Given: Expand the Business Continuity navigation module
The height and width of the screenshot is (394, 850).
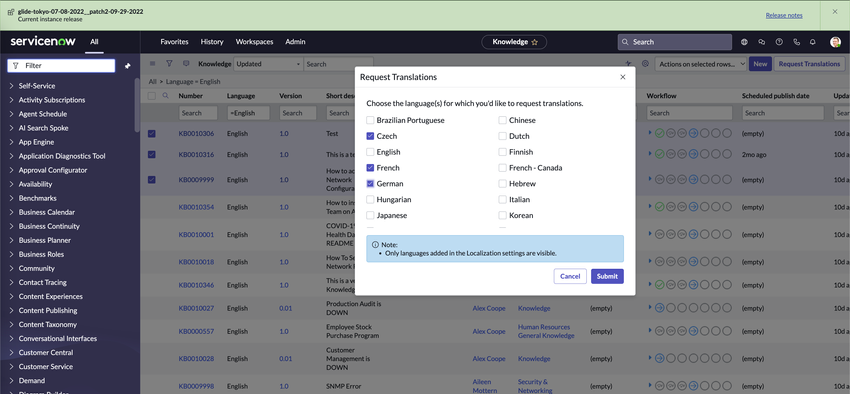Looking at the screenshot, I should coord(12,226).
